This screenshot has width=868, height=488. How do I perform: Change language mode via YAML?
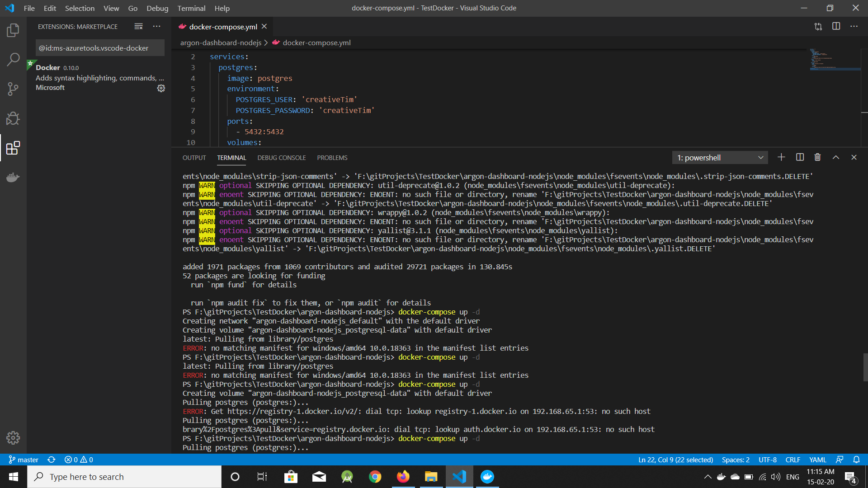[x=817, y=460]
